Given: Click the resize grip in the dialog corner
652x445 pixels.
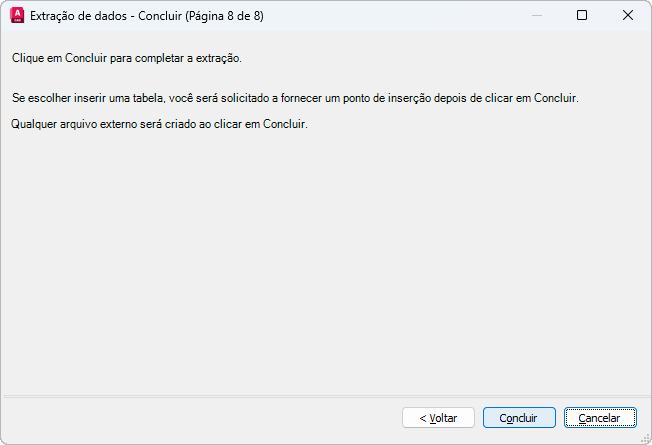Looking at the screenshot, I should (645, 438).
